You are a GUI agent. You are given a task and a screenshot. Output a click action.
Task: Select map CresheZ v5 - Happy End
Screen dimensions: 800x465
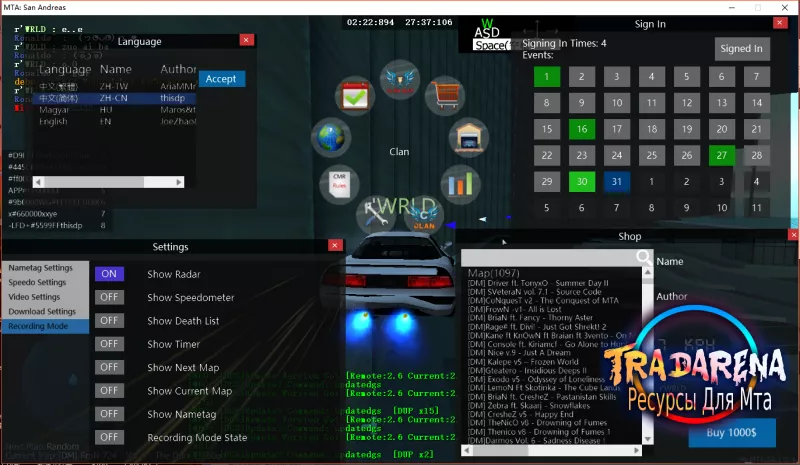[x=521, y=414]
